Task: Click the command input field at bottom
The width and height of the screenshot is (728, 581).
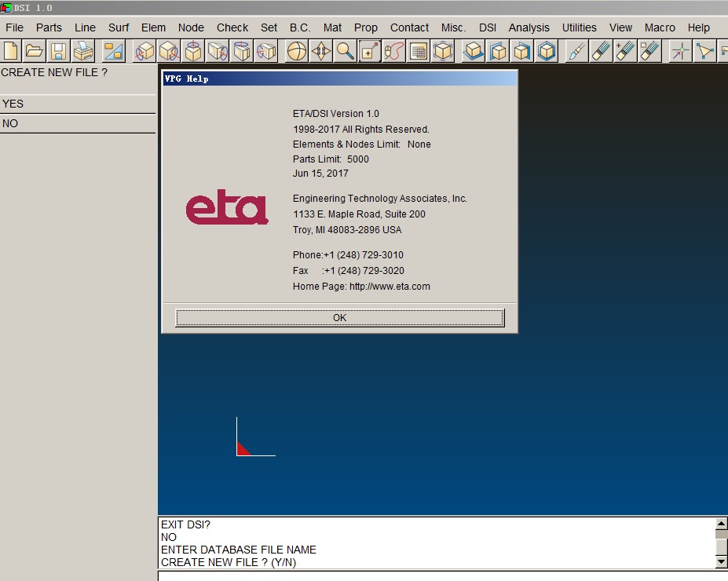Action: tap(442, 576)
